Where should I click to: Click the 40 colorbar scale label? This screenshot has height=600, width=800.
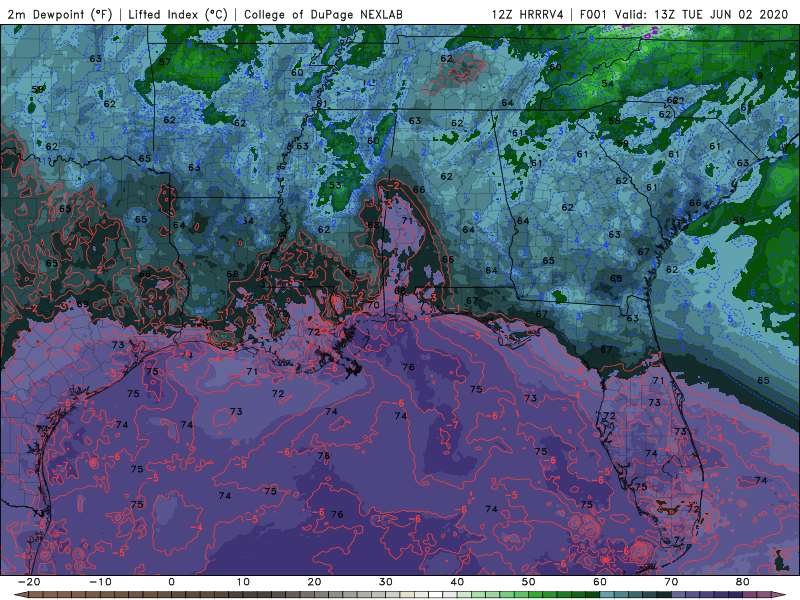click(457, 582)
